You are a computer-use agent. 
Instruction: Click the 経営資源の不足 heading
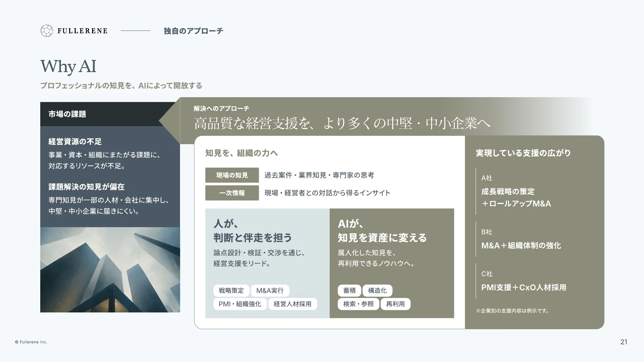[75, 142]
